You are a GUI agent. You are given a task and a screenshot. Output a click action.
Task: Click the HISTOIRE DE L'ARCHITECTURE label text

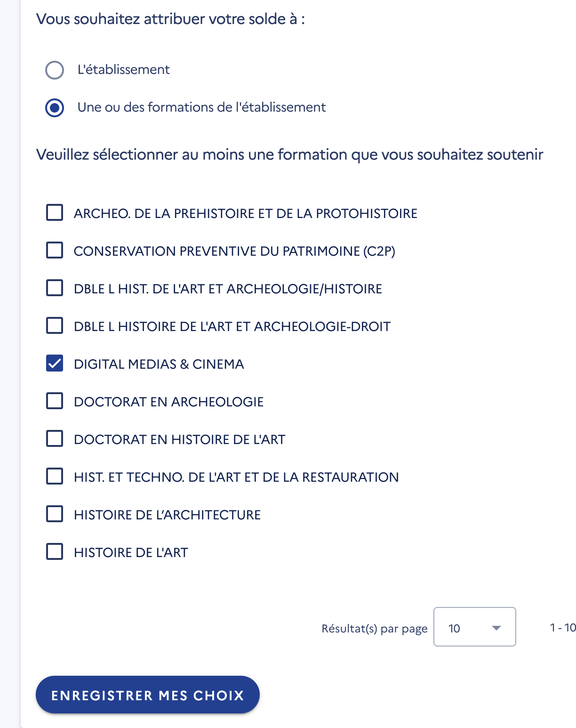(x=167, y=515)
